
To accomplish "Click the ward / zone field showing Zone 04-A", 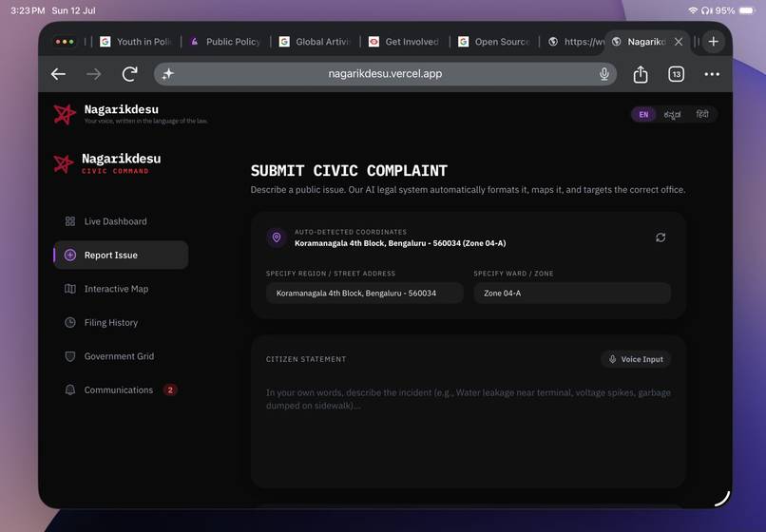I will 572,294.
